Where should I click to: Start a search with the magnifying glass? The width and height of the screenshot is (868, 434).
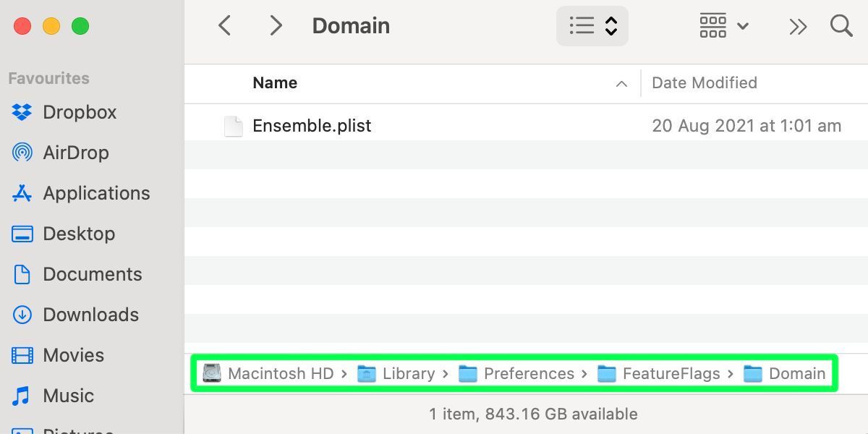click(841, 26)
